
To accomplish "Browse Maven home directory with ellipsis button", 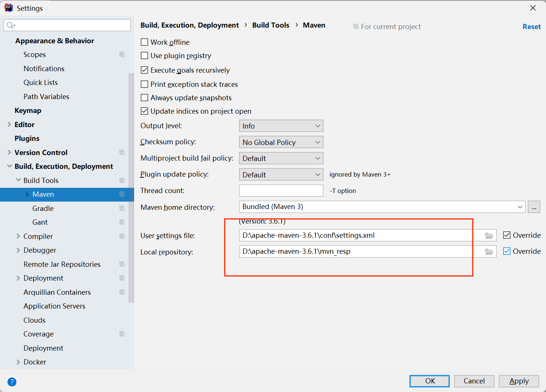I will coord(534,207).
